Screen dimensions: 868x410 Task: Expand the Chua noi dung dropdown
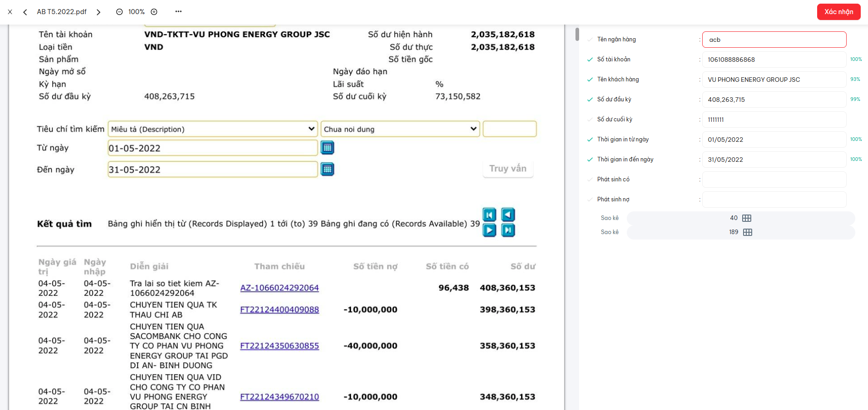pos(400,129)
